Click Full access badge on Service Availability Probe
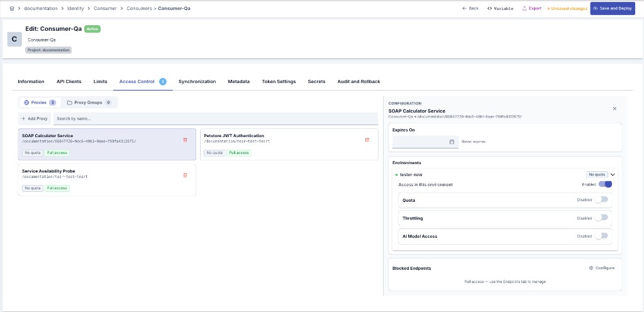644x312 pixels. (x=57, y=189)
